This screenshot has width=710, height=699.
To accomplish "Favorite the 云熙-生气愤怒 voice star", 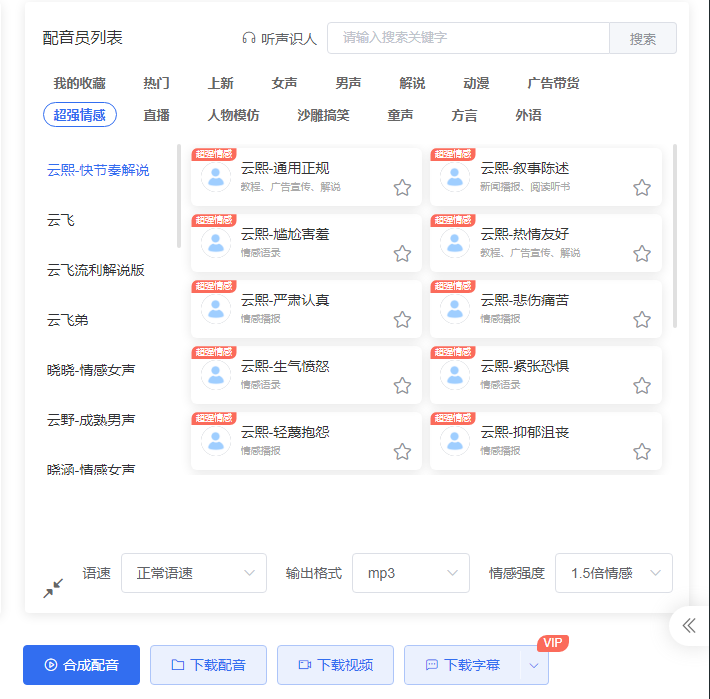I will pyautogui.click(x=402, y=386).
